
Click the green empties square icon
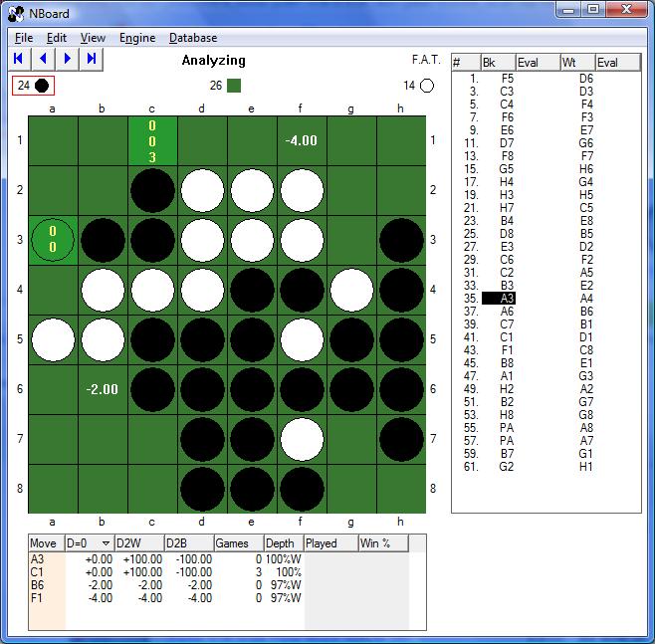(x=234, y=86)
